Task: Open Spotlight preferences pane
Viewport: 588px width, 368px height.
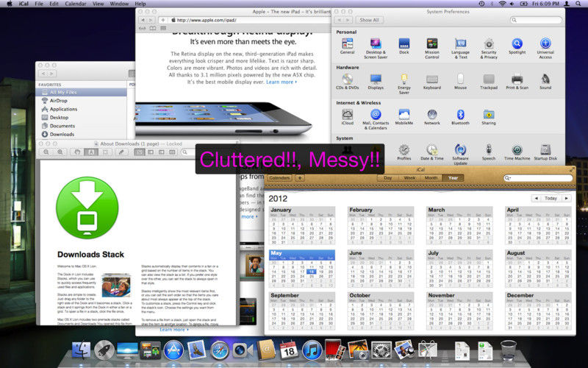Action: click(x=517, y=46)
